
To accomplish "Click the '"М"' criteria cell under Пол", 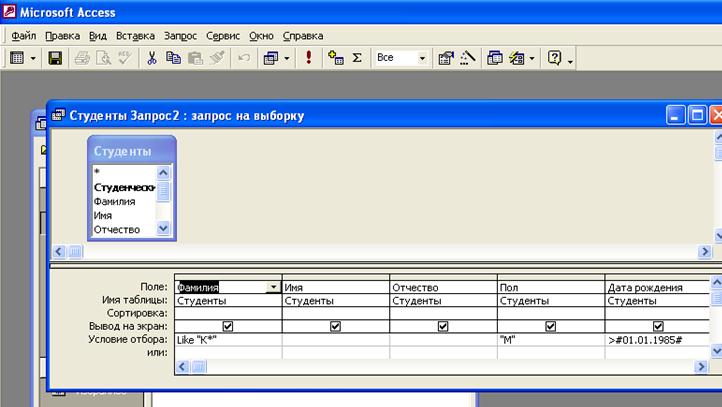I will (551, 340).
